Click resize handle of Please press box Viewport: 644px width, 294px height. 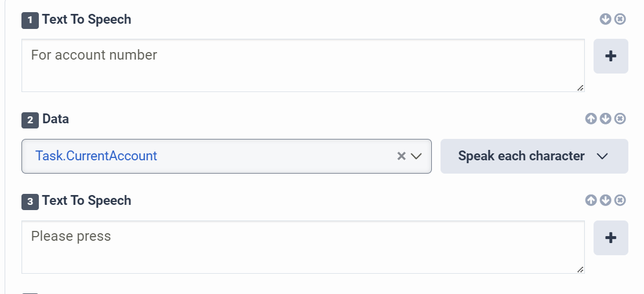(580, 269)
